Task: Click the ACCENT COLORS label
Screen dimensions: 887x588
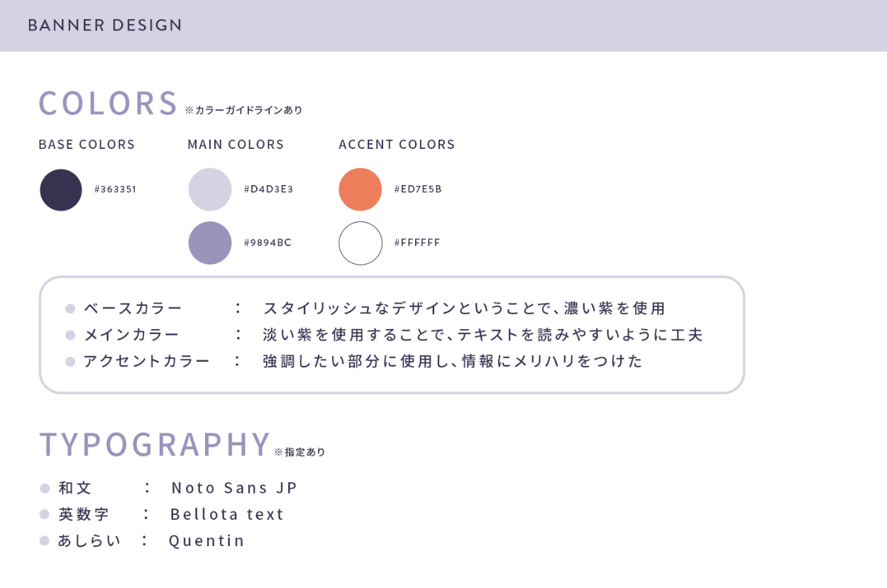Action: (397, 145)
